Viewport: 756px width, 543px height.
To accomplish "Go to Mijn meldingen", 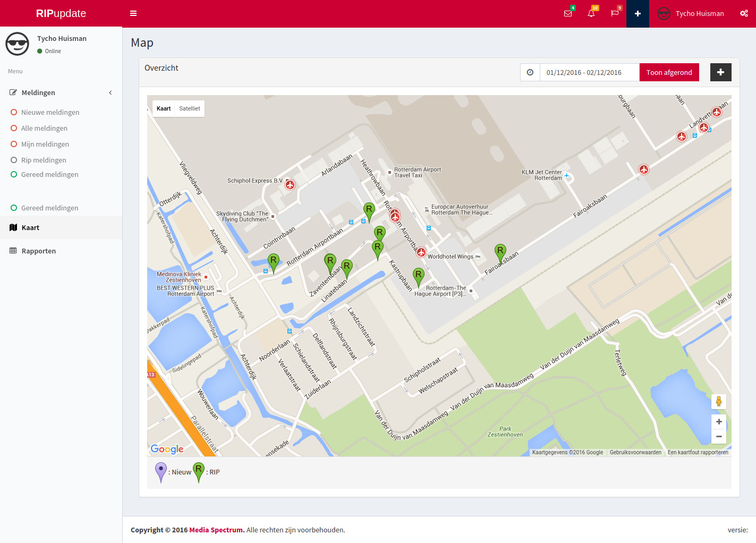I will click(45, 144).
